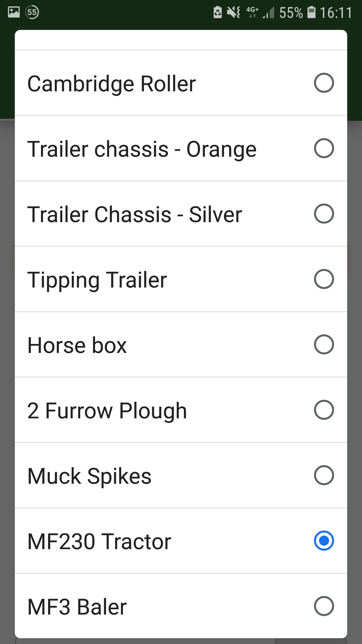Viewport: 362px width, 644px height.
Task: Select the Cambridge Roller radio button
Action: pyautogui.click(x=324, y=83)
